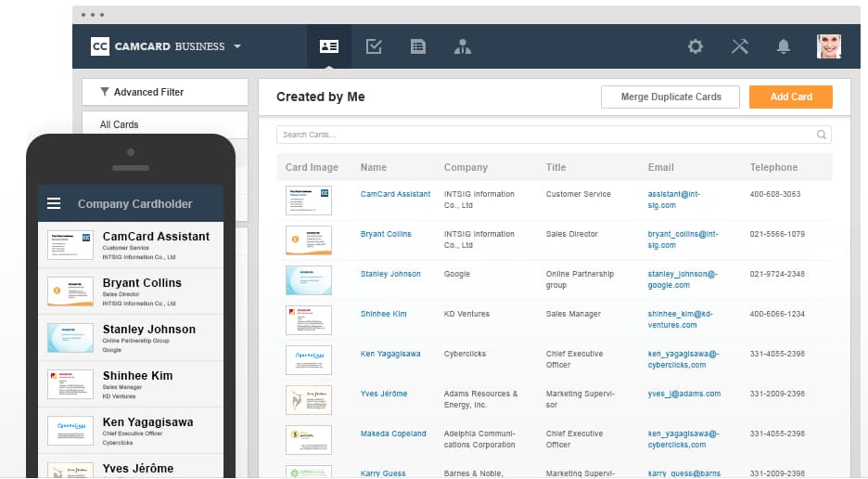Open settings gear icon
Screen dimensions: 868x479
click(x=696, y=46)
